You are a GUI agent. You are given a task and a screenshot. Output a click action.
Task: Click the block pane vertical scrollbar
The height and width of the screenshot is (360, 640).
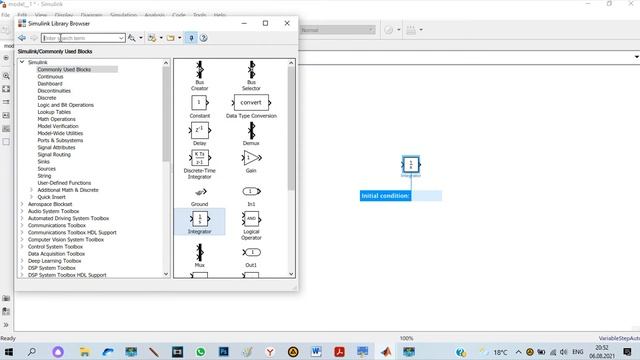tap(291, 129)
